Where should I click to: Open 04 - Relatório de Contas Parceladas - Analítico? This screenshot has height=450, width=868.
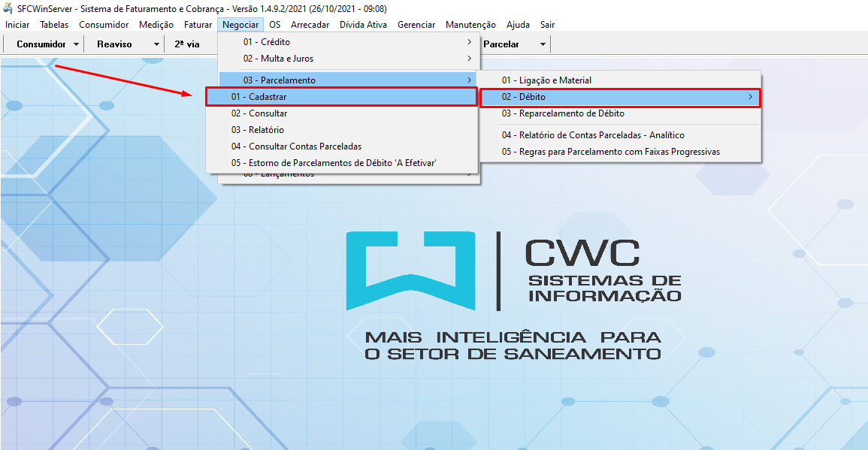(593, 135)
